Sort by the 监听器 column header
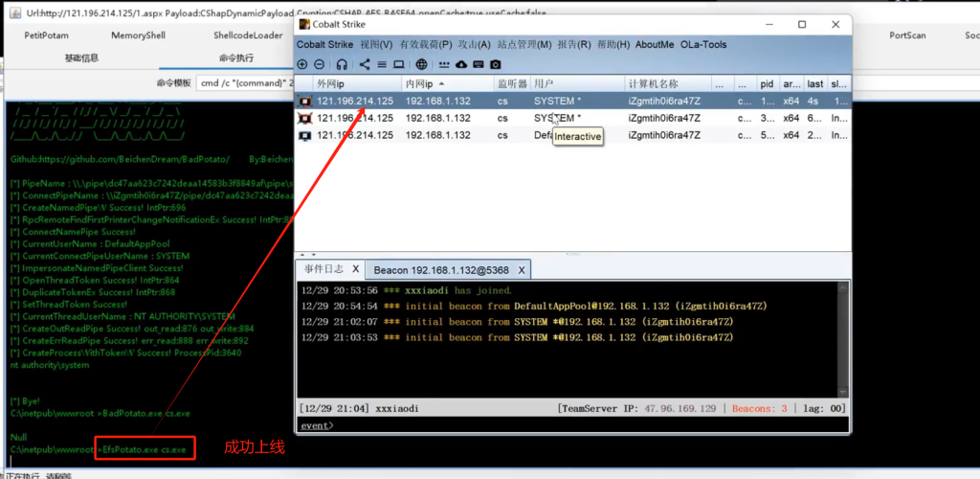Viewport: 980px width, 479px height. (x=513, y=83)
